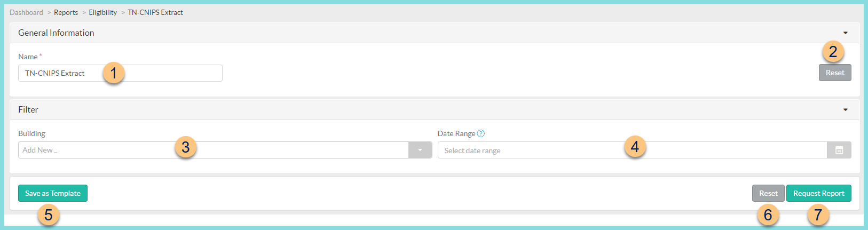Click into the Name input field
The width and height of the screenshot is (868, 230).
120,73
